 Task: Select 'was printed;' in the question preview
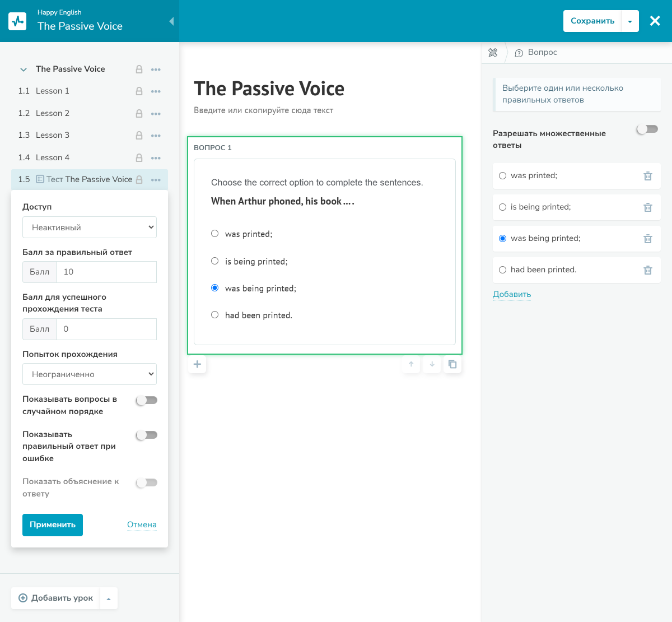coord(214,234)
